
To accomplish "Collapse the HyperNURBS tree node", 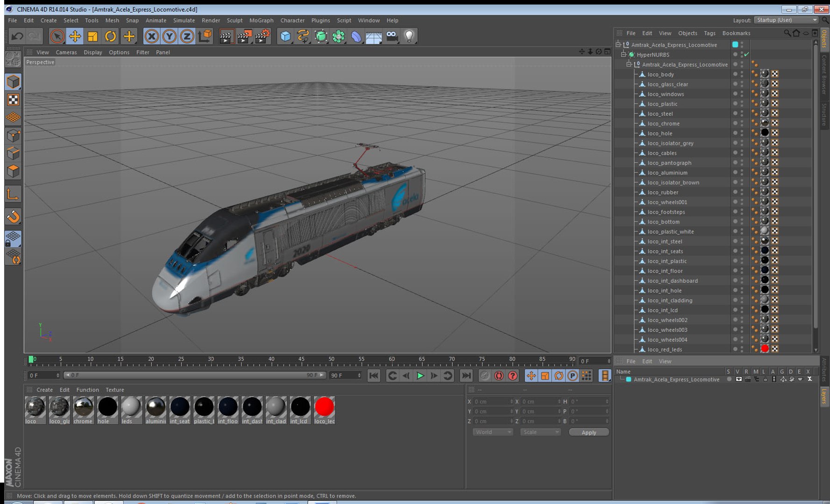I will click(623, 55).
